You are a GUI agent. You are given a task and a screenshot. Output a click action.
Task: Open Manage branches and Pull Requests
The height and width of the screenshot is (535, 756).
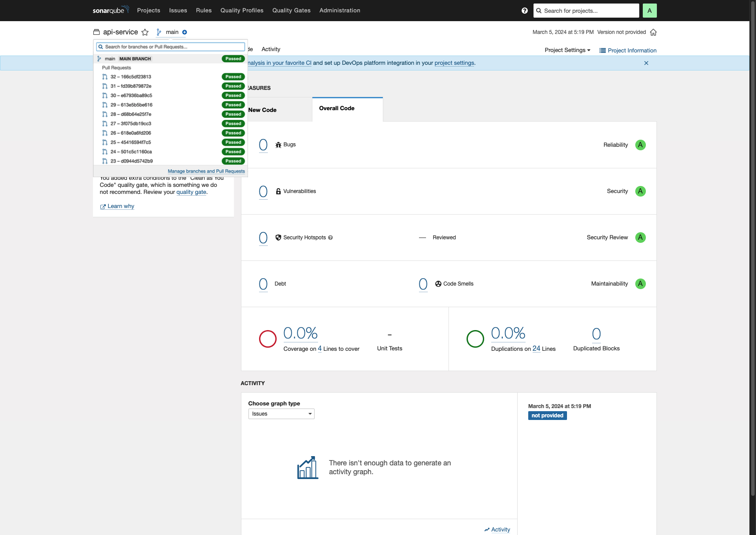[x=206, y=171]
